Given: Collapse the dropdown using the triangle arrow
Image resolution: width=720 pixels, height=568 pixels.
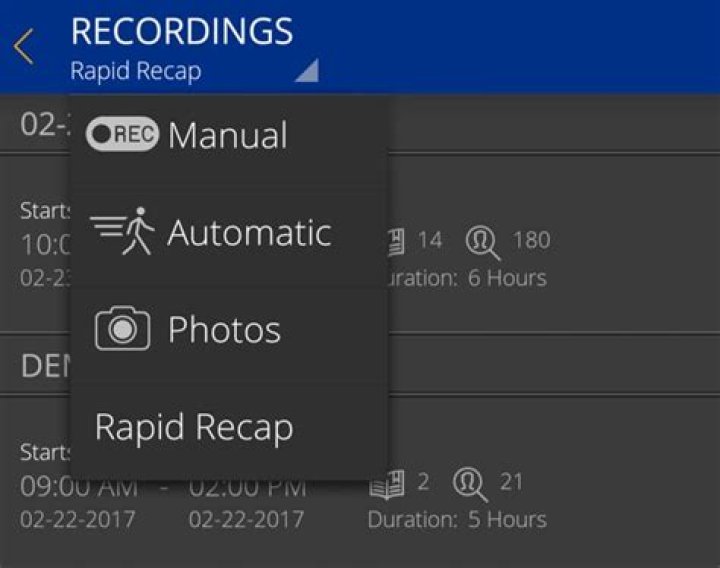Looking at the screenshot, I should click(307, 70).
